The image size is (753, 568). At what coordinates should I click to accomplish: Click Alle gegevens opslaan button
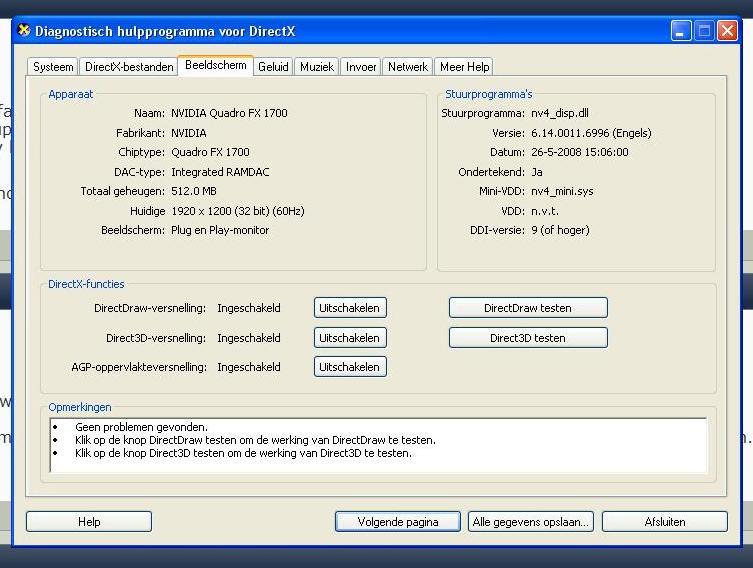pyautogui.click(x=531, y=522)
